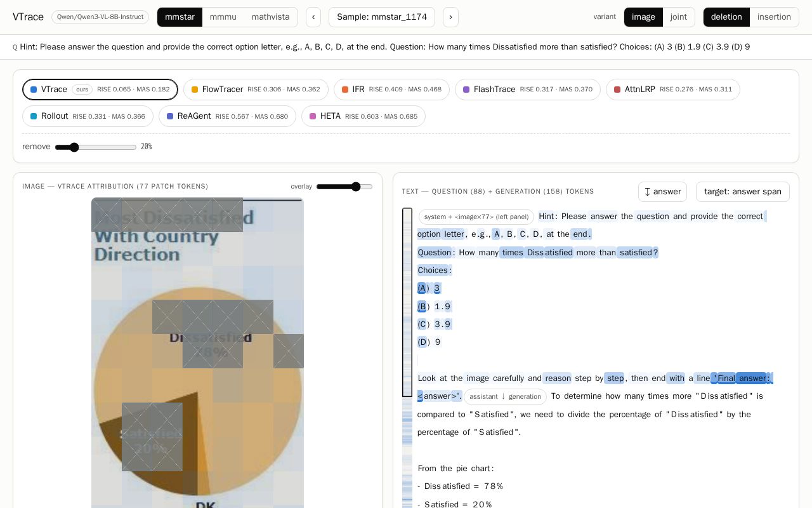Open the Sample: mmstar_1174 selector

click(x=382, y=17)
